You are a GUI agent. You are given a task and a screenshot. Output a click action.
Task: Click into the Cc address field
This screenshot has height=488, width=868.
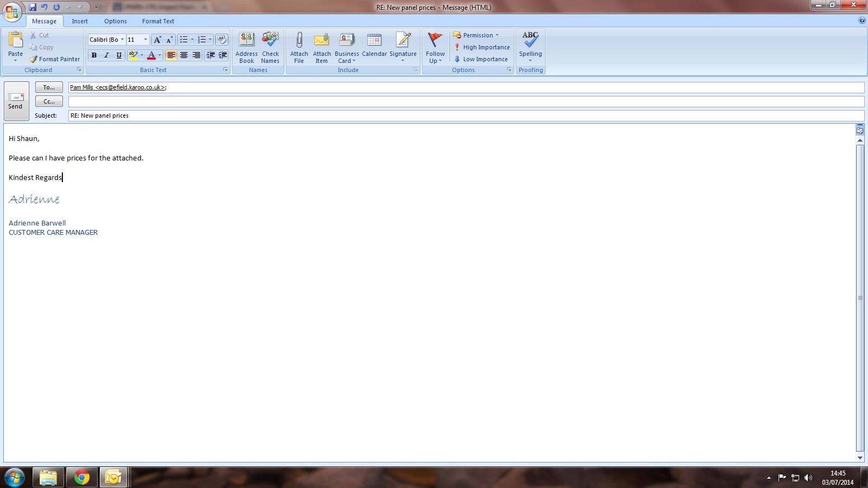tap(465, 101)
